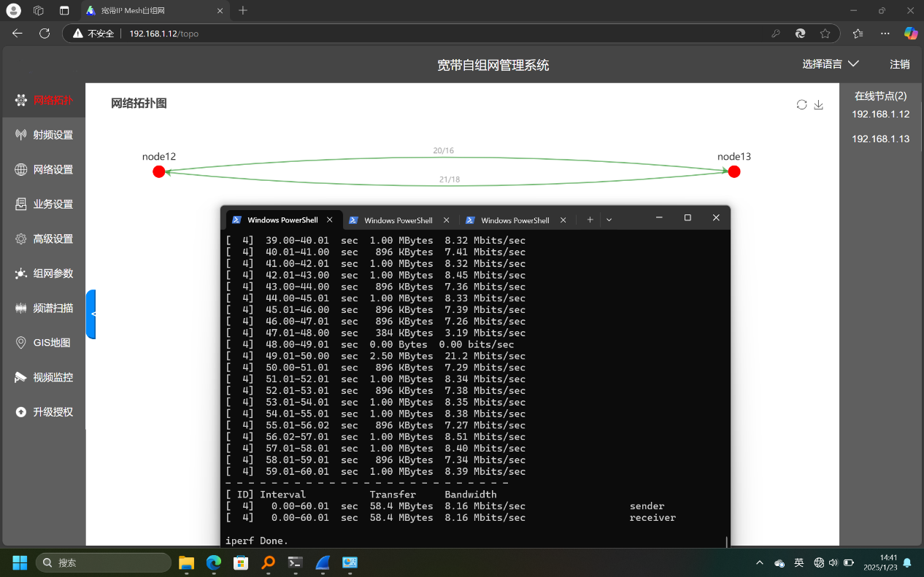Collapse the sidebar with blue arrow handle
This screenshot has width=924, height=577.
pos(91,314)
